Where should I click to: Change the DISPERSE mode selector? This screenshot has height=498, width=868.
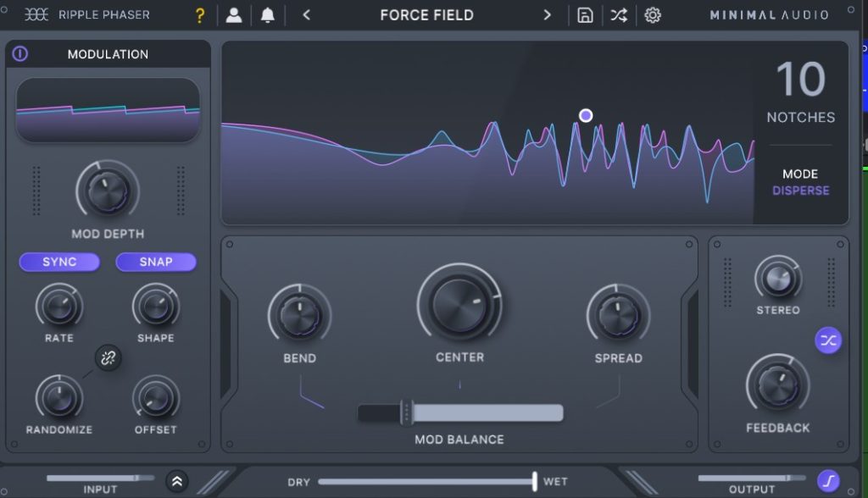point(800,191)
